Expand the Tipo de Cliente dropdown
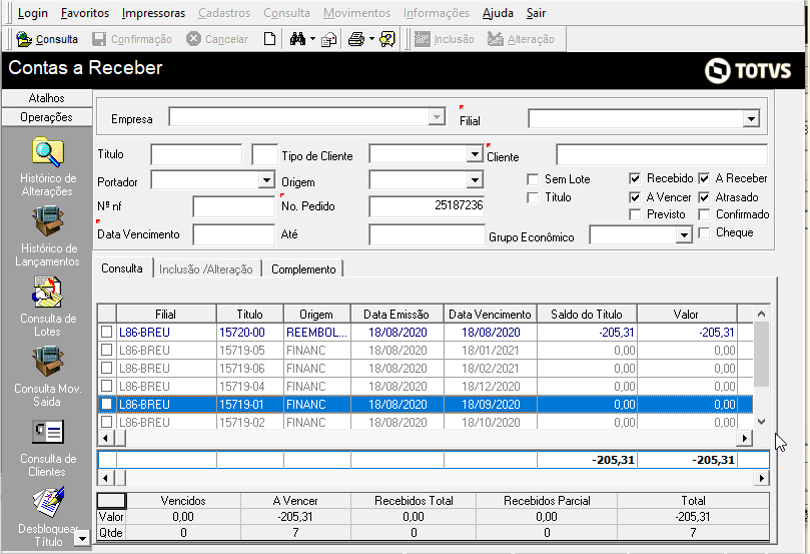Image resolution: width=810 pixels, height=554 pixels. tap(474, 153)
